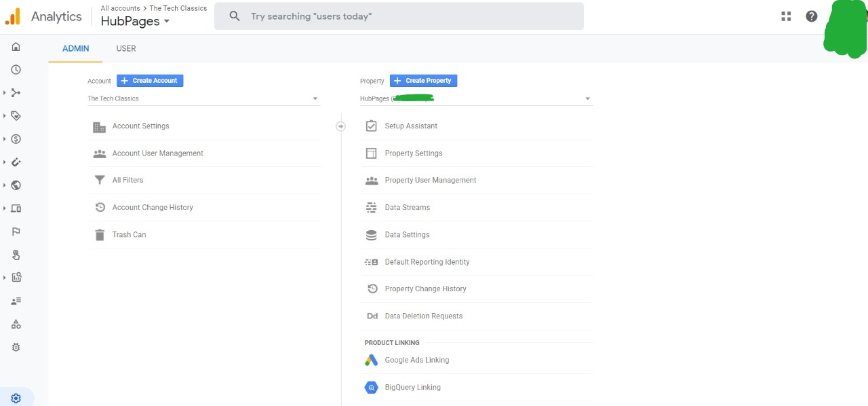Open the touch hand icon in sidebar
The image size is (868, 406).
coord(16,255)
